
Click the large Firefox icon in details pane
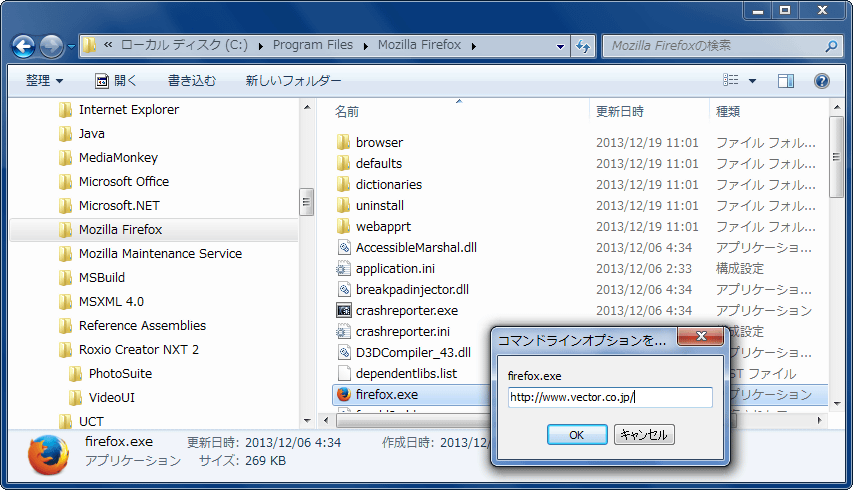48,455
